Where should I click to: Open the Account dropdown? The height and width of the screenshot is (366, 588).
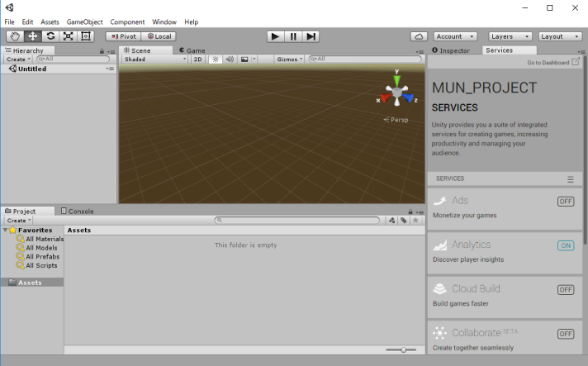(455, 36)
